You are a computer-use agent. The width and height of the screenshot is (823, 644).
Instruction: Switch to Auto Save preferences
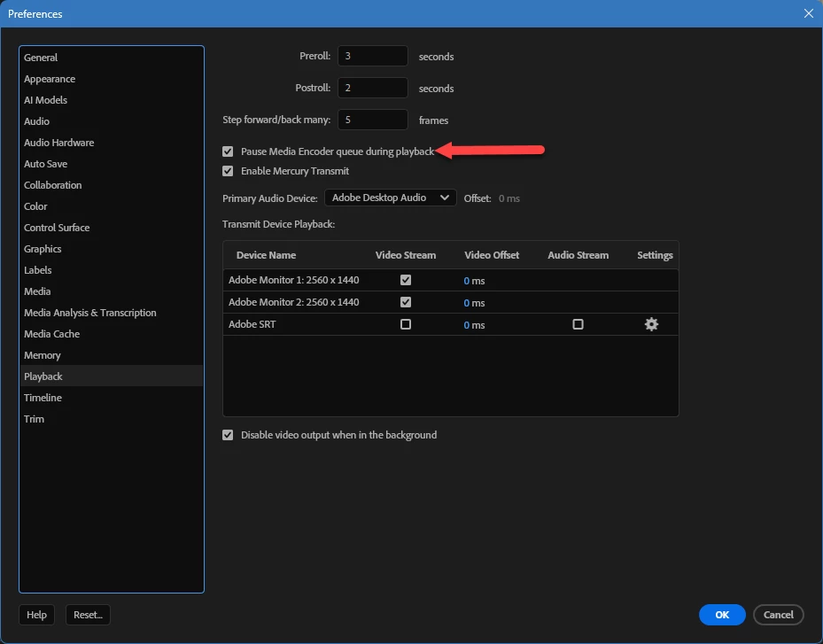(x=112, y=164)
